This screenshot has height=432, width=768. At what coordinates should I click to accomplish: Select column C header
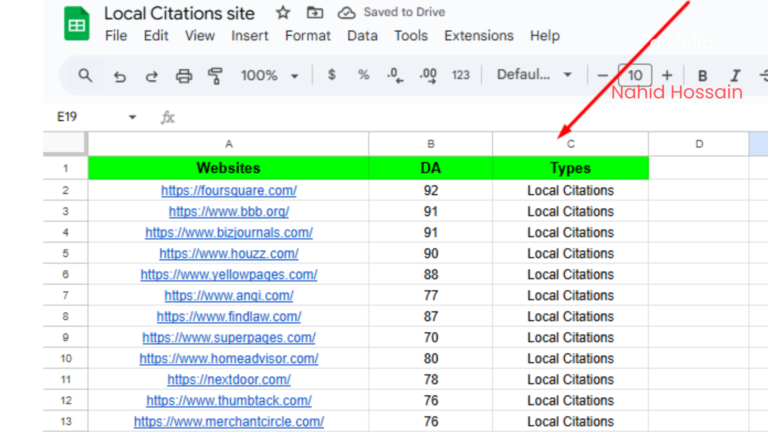click(571, 144)
